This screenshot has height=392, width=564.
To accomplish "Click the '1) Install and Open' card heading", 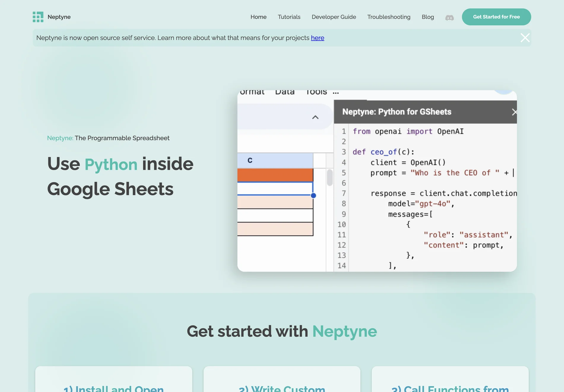I will pyautogui.click(x=114, y=388).
